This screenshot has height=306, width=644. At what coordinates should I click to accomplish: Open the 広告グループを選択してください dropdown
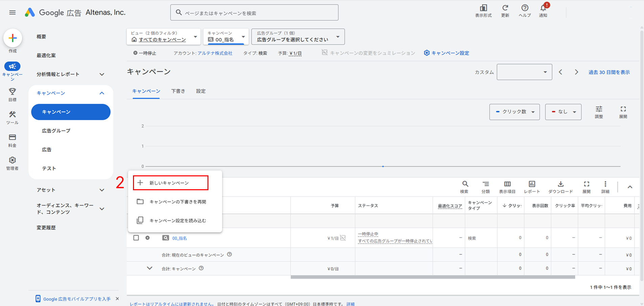[x=298, y=37]
